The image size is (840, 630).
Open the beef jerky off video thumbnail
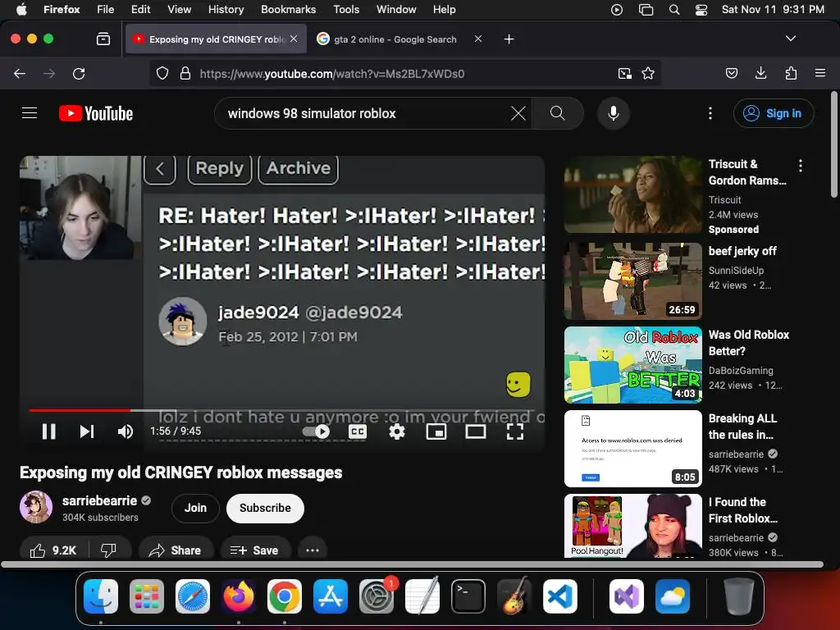coord(632,281)
